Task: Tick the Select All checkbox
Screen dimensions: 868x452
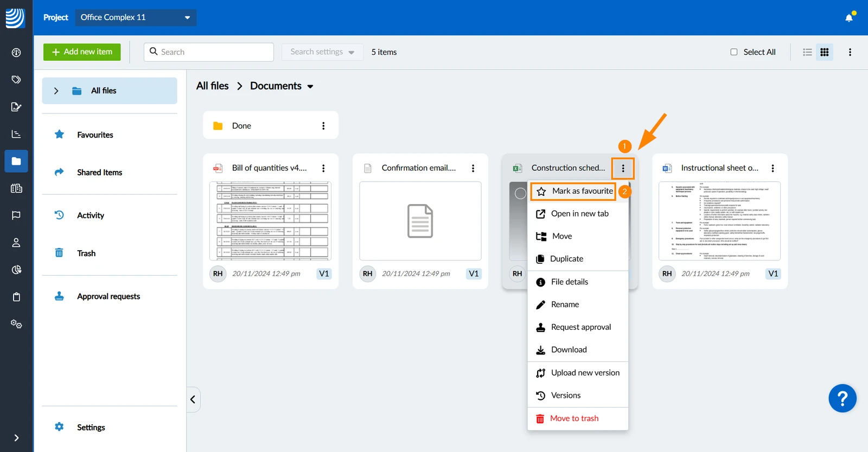Action: [x=734, y=52]
